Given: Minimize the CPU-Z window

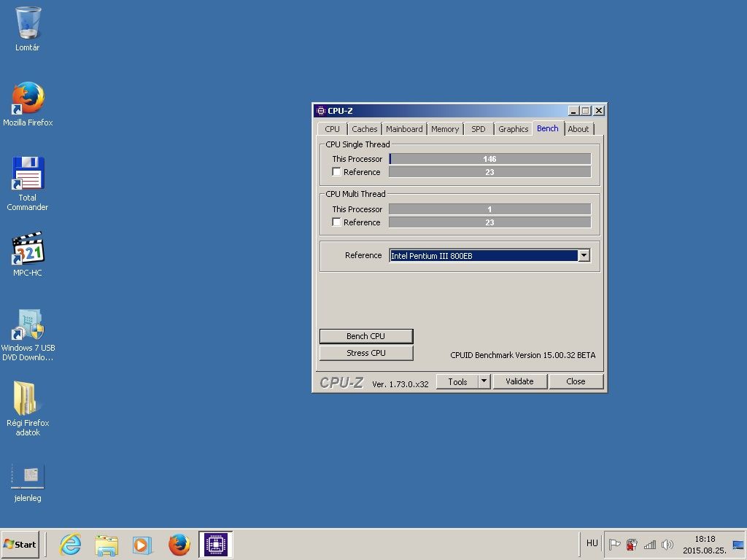Looking at the screenshot, I should (x=574, y=111).
